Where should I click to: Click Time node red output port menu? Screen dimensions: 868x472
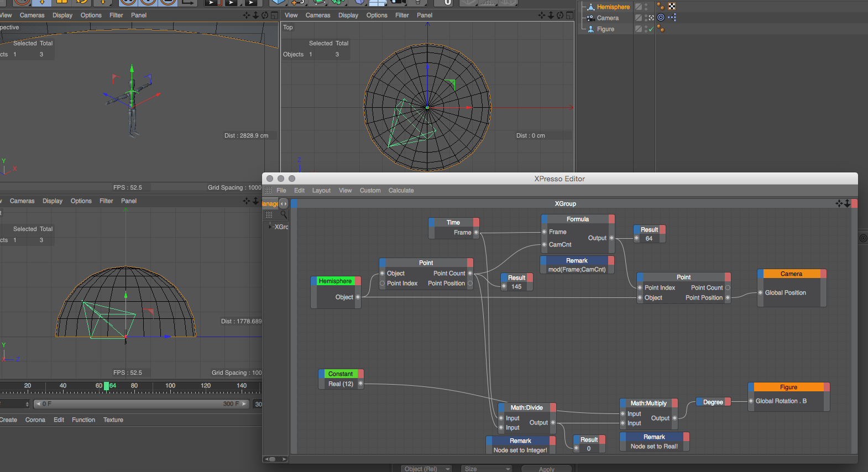point(476,222)
